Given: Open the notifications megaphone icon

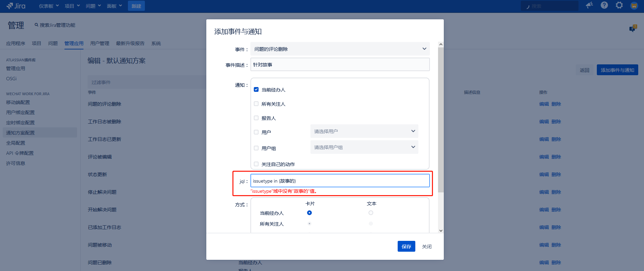Looking at the screenshot, I should point(589,5).
